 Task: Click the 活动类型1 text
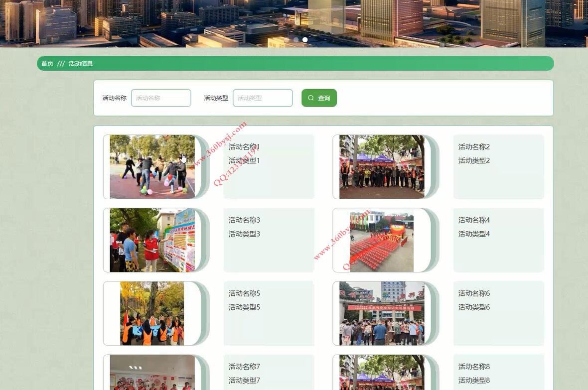(x=244, y=160)
